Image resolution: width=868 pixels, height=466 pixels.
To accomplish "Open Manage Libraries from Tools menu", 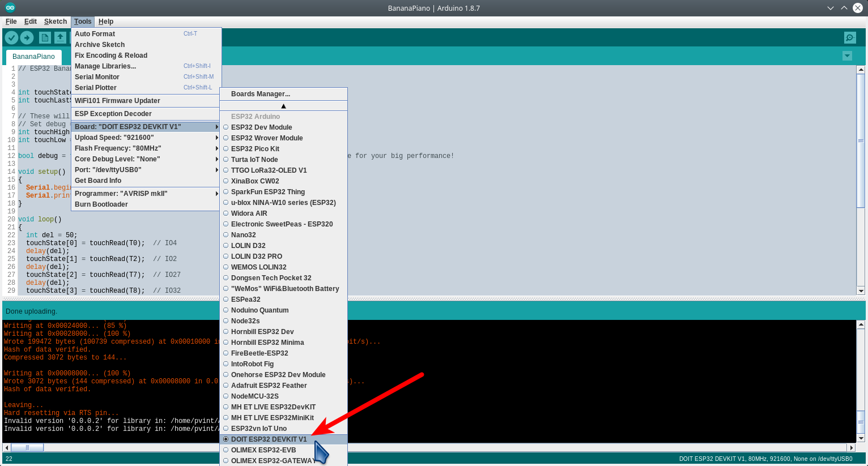I will [x=146, y=66].
